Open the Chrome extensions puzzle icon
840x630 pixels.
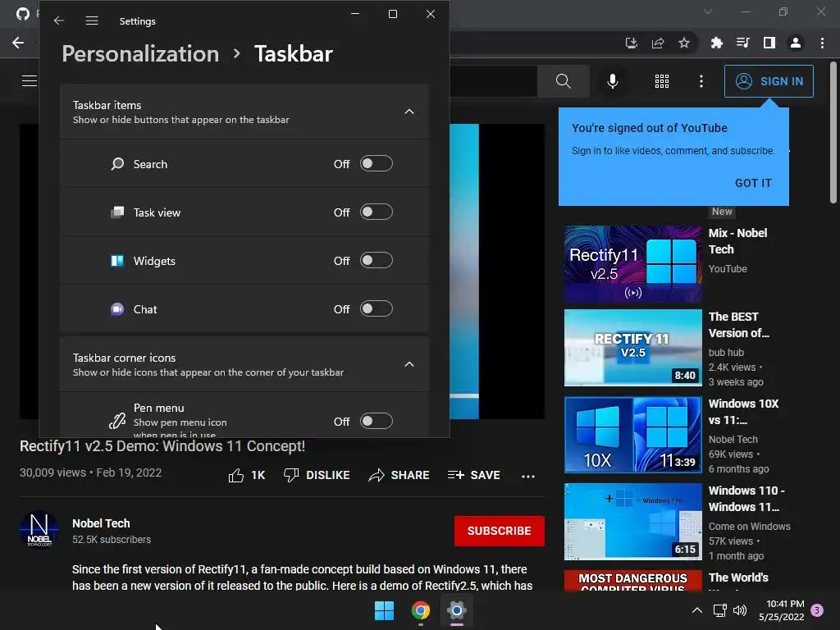716,43
